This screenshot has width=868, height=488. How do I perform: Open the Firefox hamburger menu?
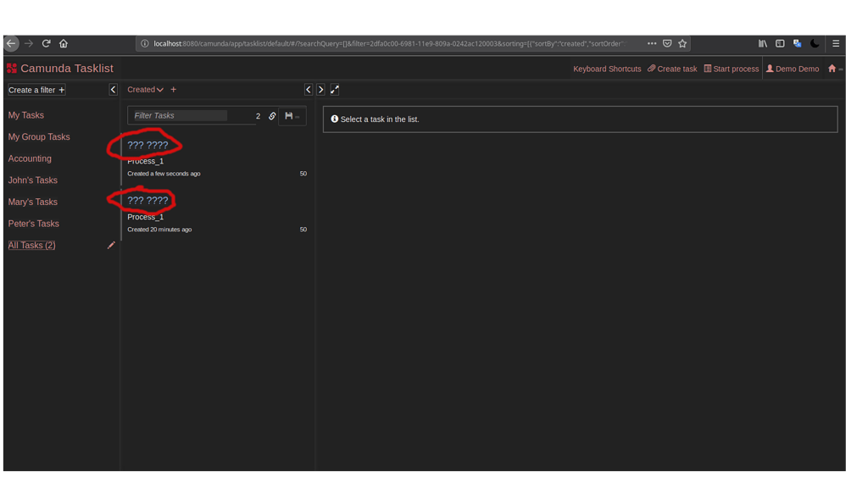tap(836, 43)
